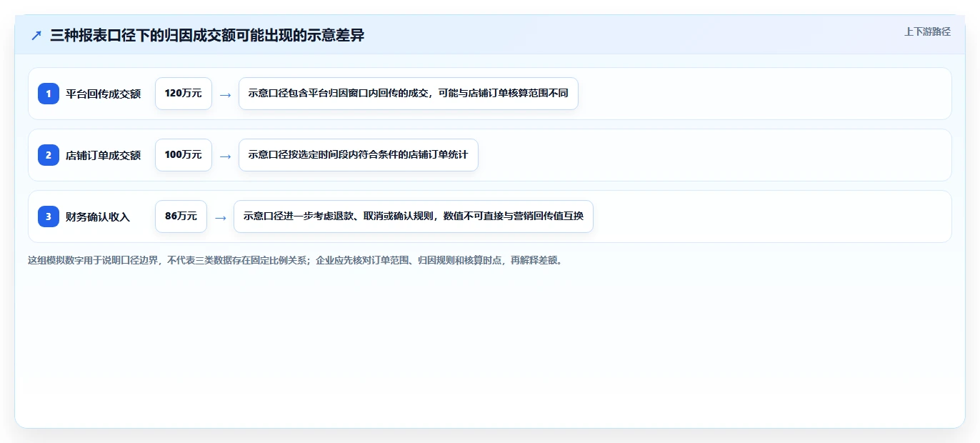This screenshot has height=443, width=980.
Task: Select the title 三种报表口径下的归因成交额可能出现的示意差异
Action: click(207, 35)
